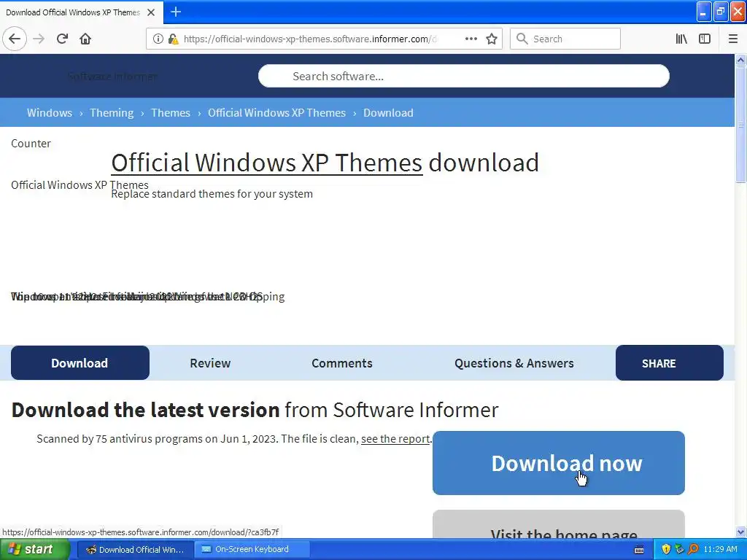Click the scrollbar down arrow
Viewport: 747px width, 560px height.
[740, 532]
